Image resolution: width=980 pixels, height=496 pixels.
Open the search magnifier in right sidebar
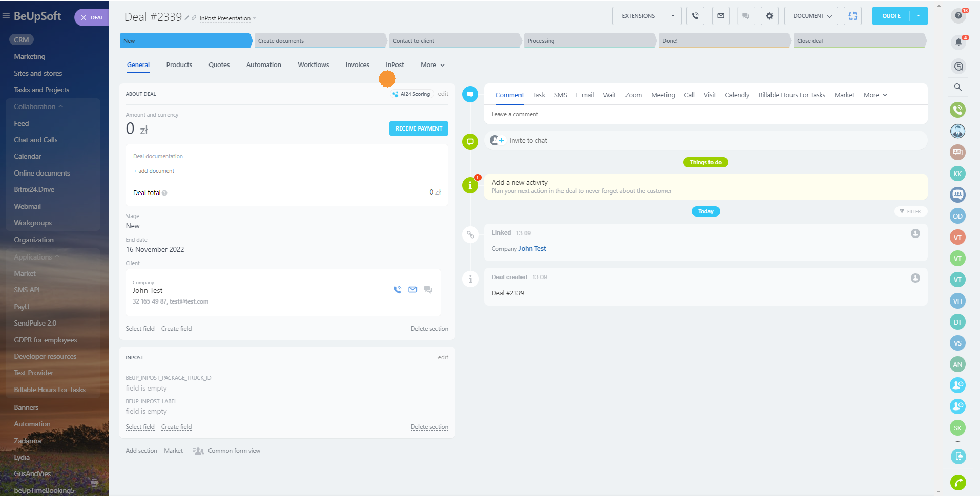958,88
